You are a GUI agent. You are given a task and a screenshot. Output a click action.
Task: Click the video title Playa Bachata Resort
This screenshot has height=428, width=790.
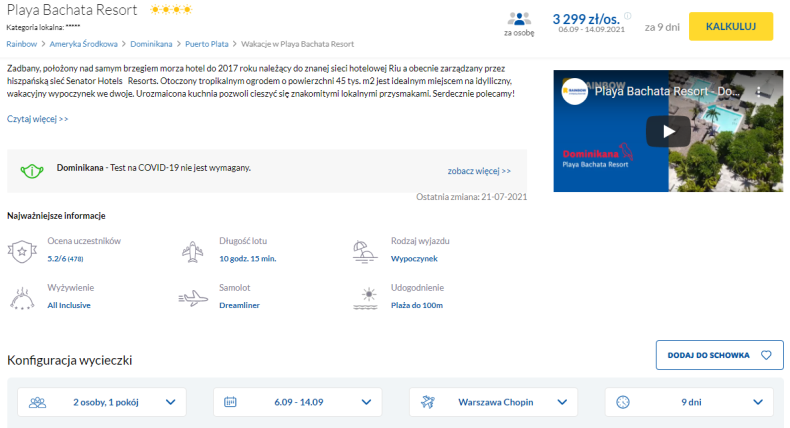[667, 91]
